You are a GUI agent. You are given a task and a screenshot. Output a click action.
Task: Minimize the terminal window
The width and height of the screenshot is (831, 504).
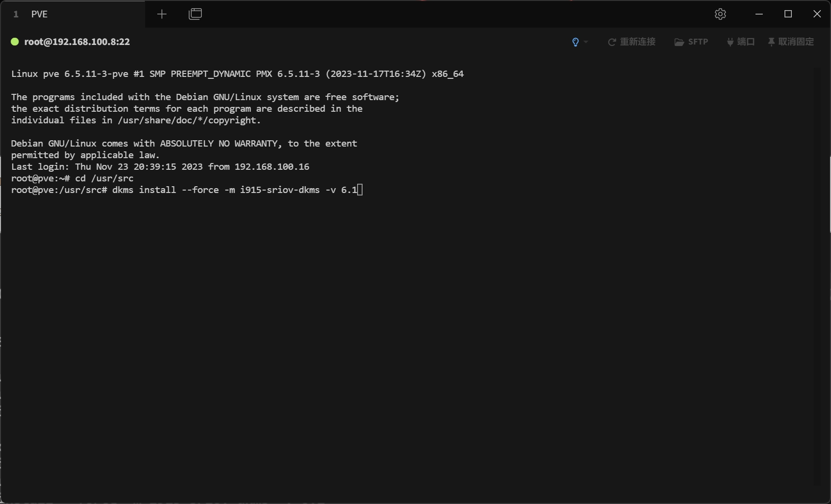point(759,14)
